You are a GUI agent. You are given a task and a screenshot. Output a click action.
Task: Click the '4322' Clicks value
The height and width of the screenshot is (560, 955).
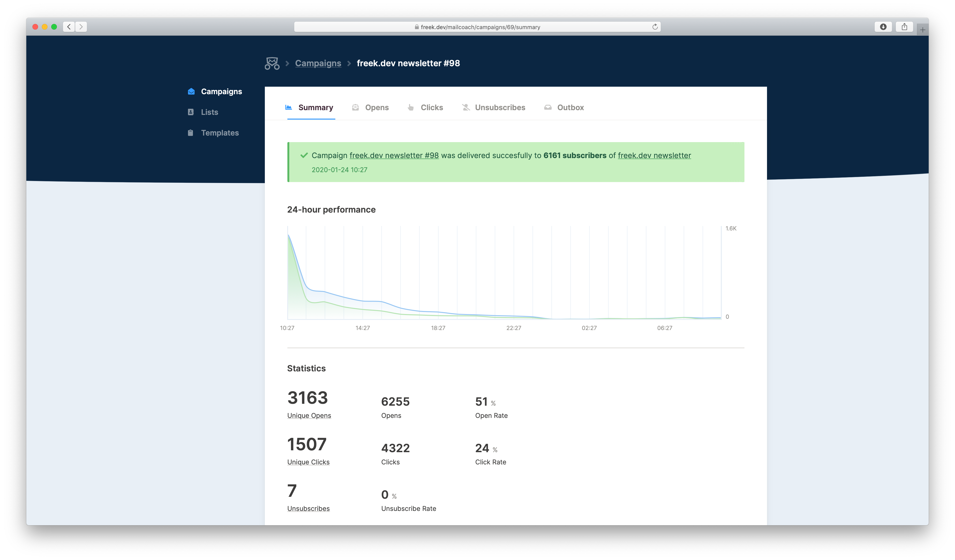pyautogui.click(x=395, y=448)
